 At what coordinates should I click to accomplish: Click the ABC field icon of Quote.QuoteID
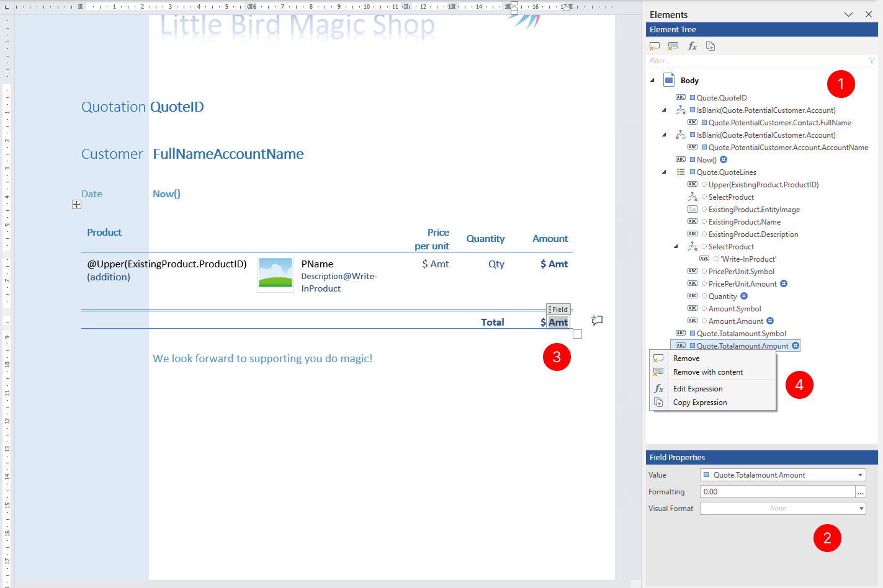681,97
